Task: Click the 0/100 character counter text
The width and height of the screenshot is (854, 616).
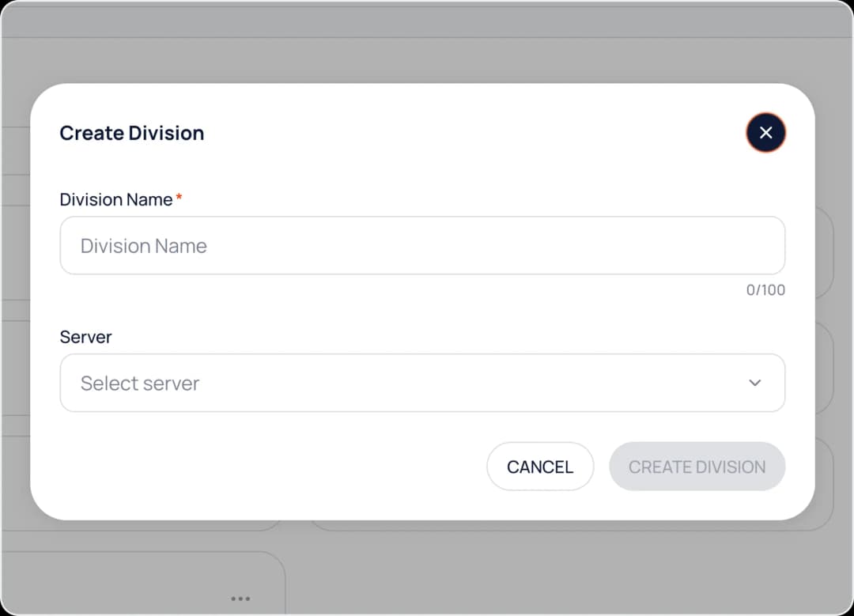Action: pyautogui.click(x=765, y=289)
